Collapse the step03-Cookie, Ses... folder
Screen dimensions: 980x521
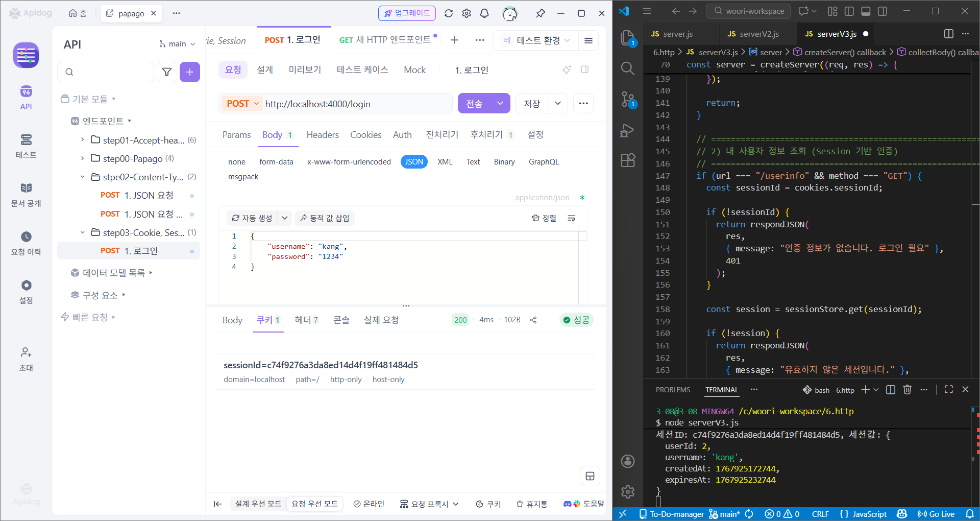pos(82,232)
